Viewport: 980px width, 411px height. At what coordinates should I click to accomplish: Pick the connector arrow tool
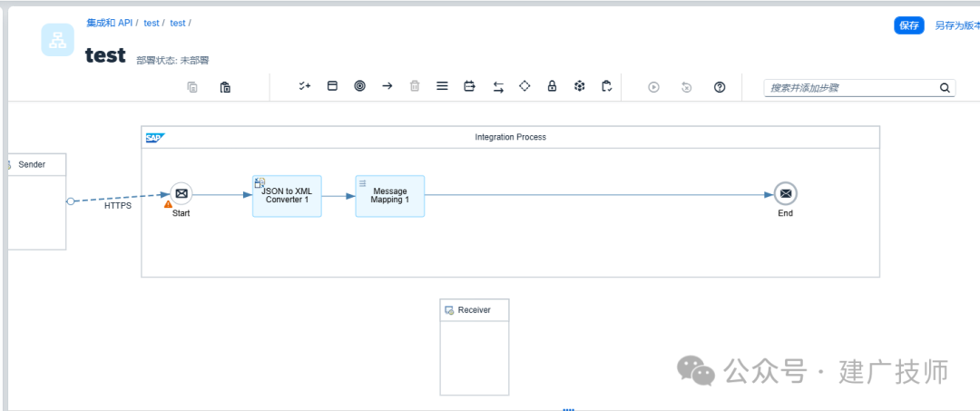click(x=387, y=87)
